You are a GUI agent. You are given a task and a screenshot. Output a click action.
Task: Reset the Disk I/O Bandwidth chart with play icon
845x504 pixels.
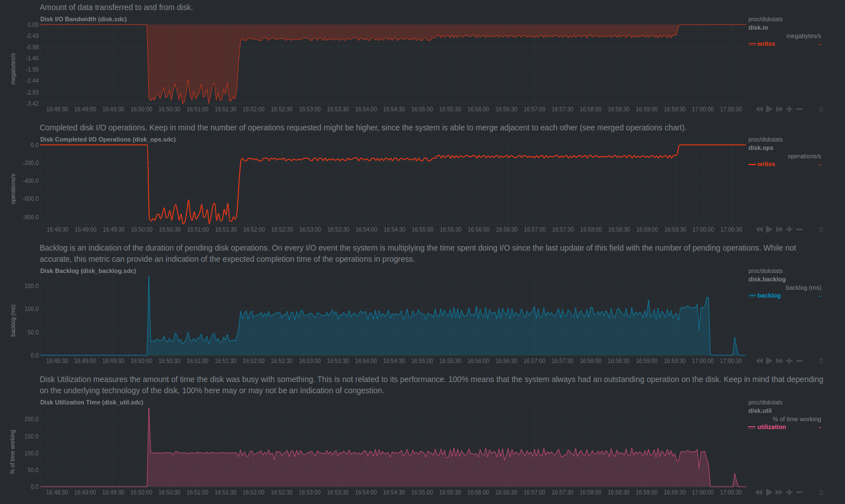[x=769, y=109]
